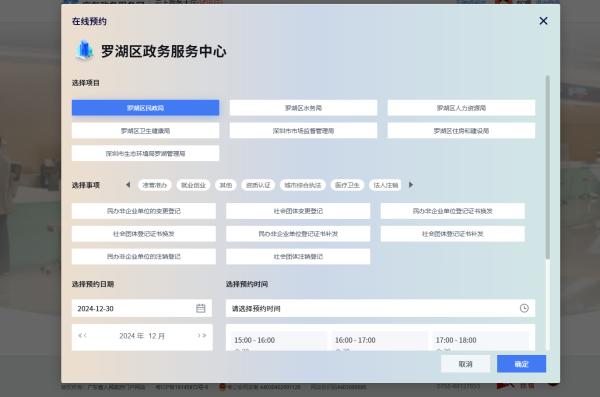Screen dimensions: 600x397
Task: Select the 罗湖区住房和建设局 department
Action: click(461, 131)
